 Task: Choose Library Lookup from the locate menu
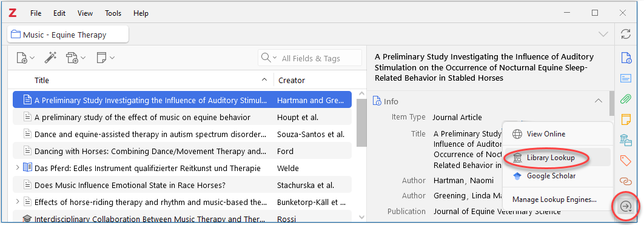click(x=557, y=158)
